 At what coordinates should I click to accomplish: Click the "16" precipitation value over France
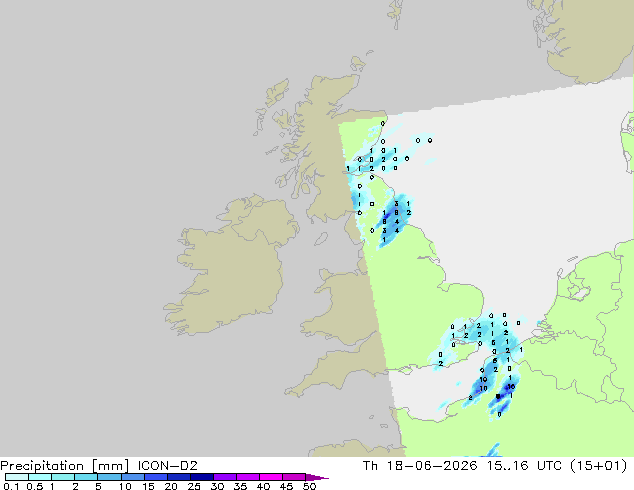point(511,387)
